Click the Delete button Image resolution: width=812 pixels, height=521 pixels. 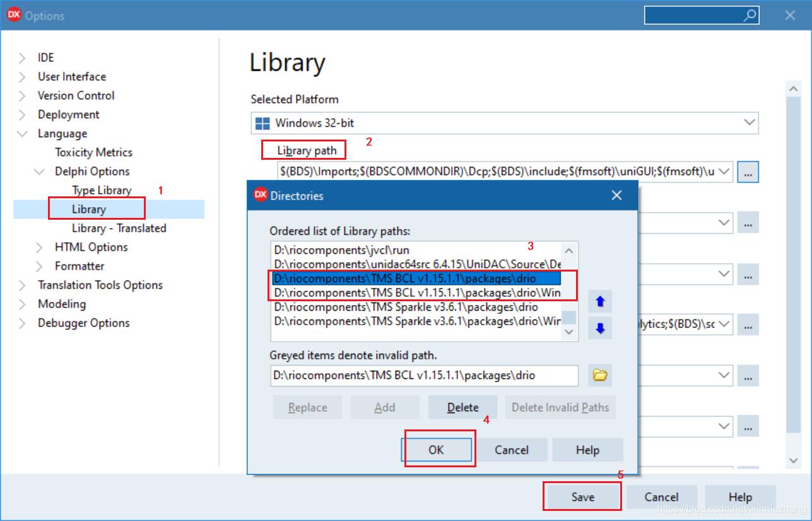point(462,407)
